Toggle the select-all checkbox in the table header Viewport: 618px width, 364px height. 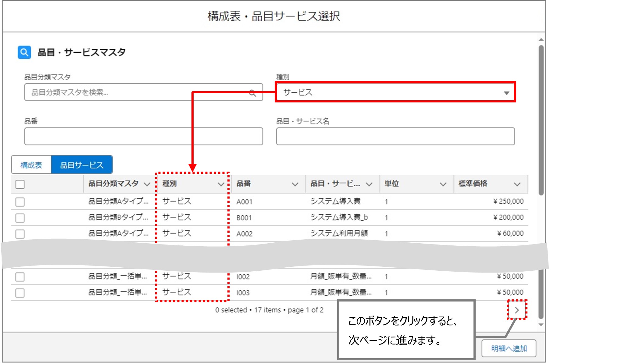click(x=20, y=184)
